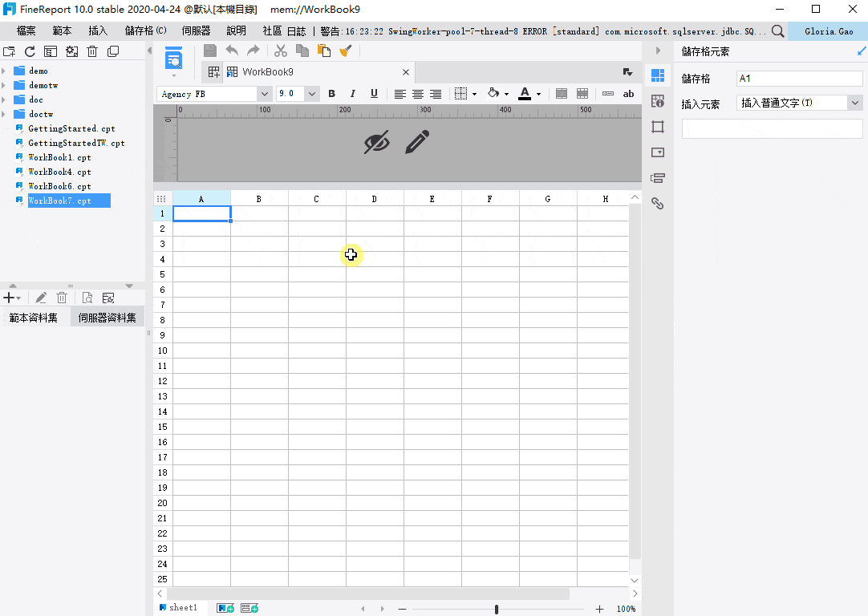
Task: Click zoom in plus button
Action: pos(599,609)
